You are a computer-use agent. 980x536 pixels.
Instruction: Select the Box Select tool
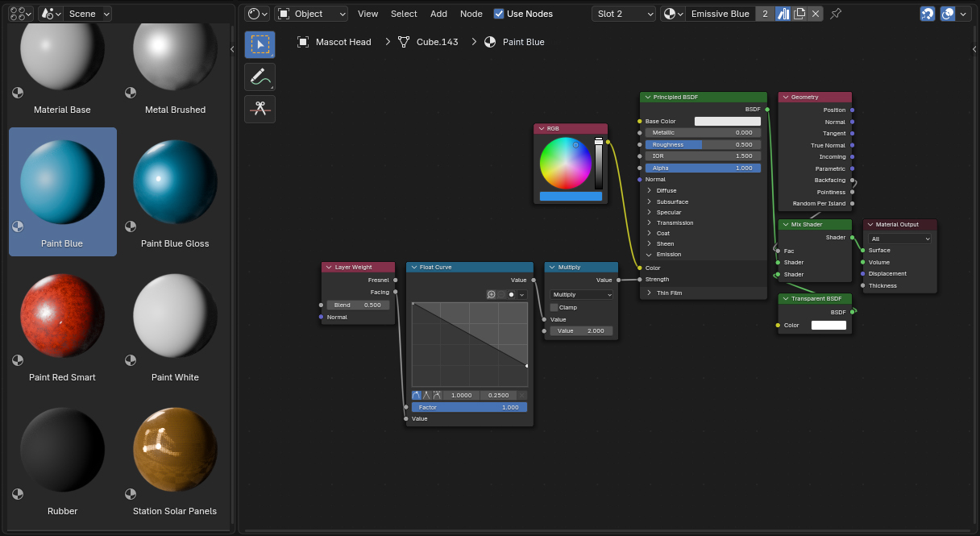(x=260, y=44)
